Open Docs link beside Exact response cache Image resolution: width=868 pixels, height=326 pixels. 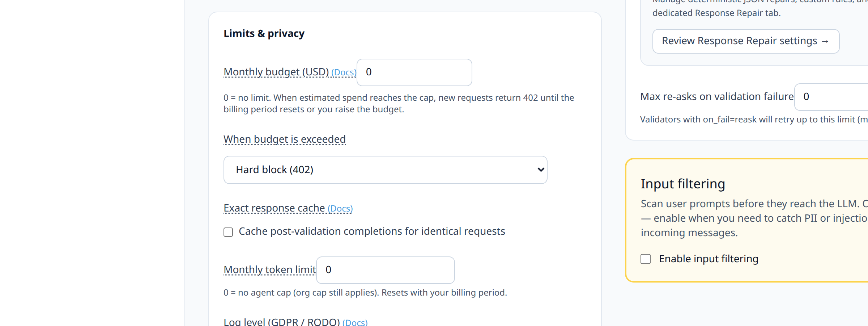(340, 209)
